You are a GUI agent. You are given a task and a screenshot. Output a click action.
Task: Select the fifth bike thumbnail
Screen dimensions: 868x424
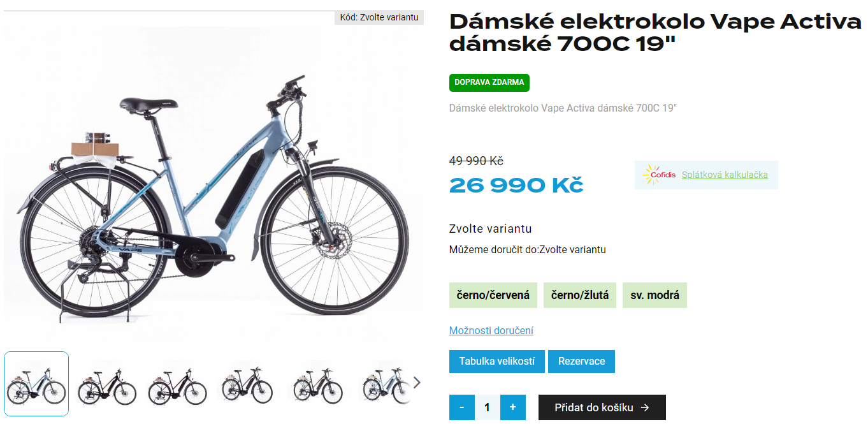pos(318,384)
